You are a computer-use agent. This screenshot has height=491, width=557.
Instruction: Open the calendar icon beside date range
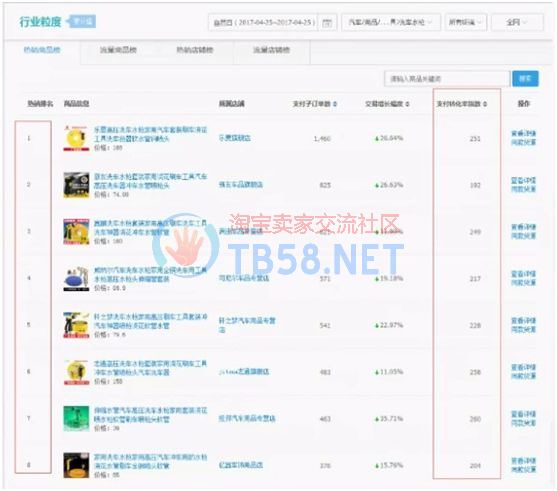click(x=327, y=22)
